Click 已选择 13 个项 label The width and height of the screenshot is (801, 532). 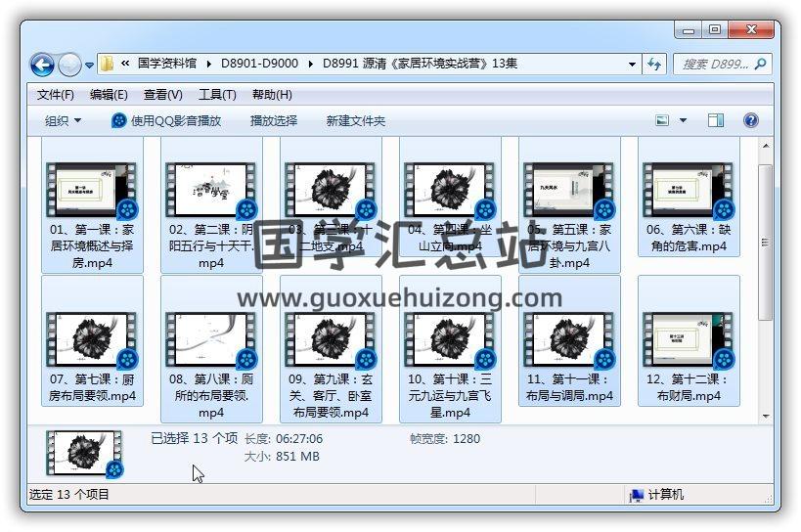[x=194, y=438]
